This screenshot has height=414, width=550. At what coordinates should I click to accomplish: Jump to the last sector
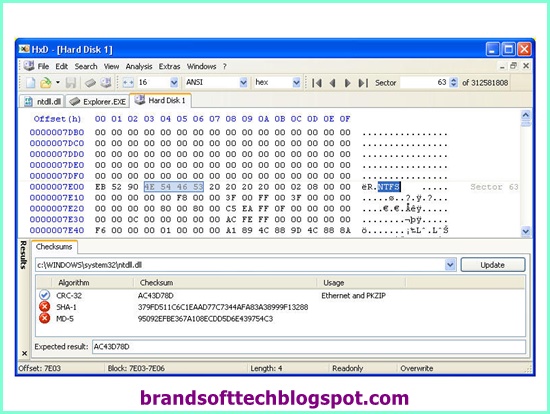[x=363, y=83]
